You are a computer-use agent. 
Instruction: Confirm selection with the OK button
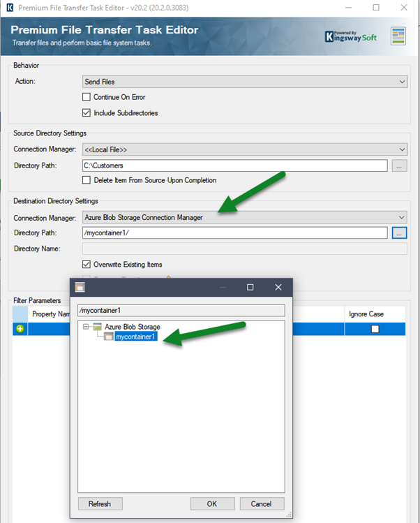tap(211, 503)
